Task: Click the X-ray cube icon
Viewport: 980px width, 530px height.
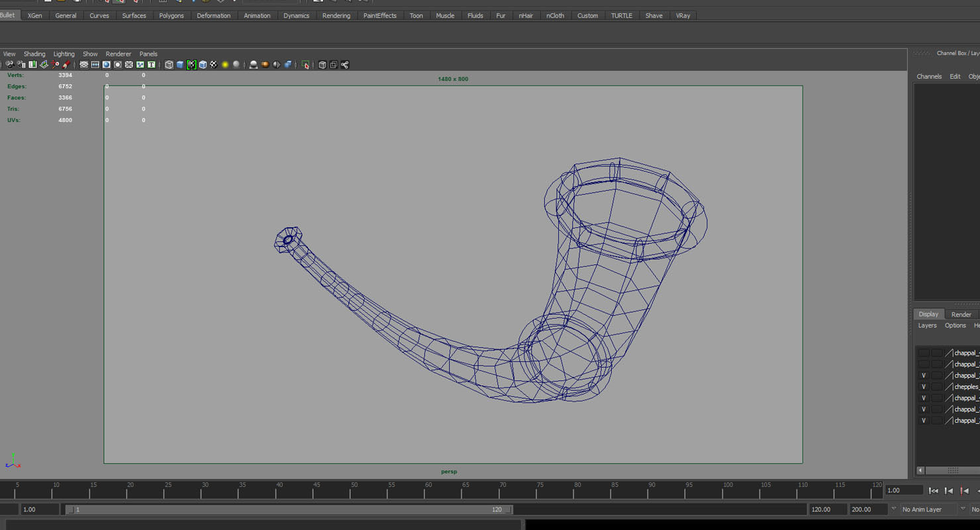Action: click(x=322, y=65)
